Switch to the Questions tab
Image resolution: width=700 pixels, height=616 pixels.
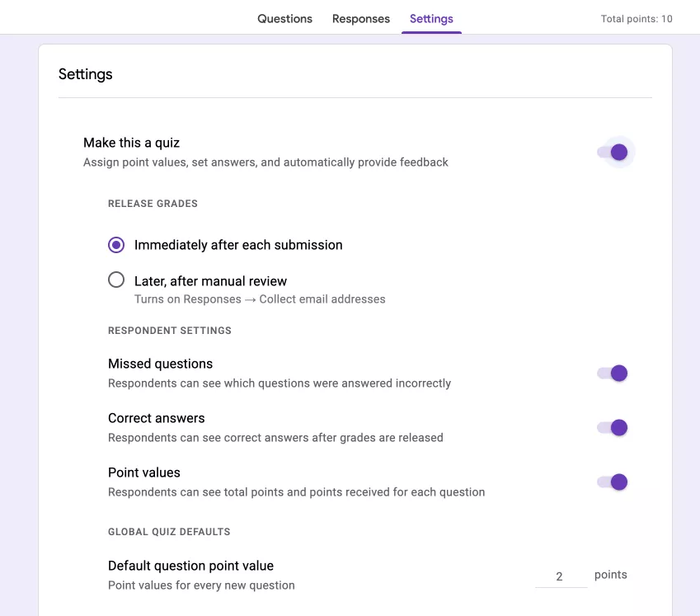tap(284, 18)
